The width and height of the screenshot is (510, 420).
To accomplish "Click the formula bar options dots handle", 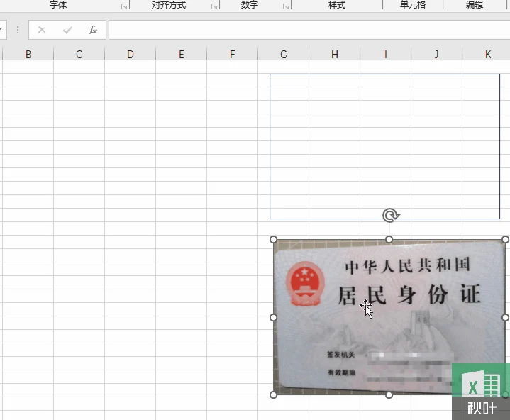I will (18, 30).
